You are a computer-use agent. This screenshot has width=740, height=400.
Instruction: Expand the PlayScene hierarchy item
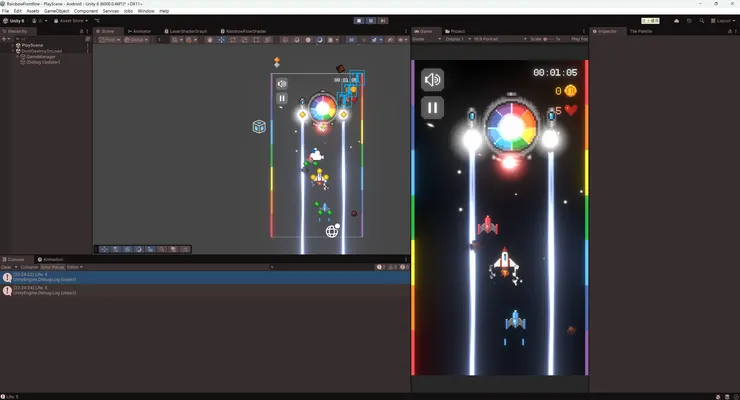point(13,45)
